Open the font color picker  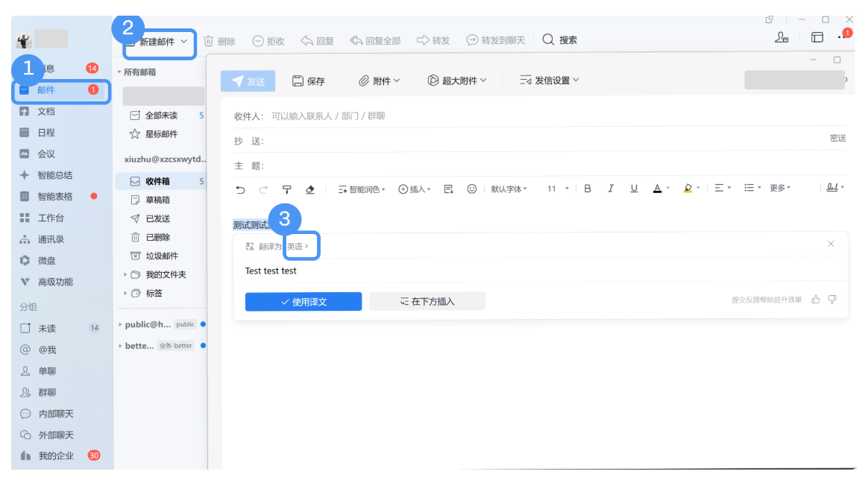point(657,189)
